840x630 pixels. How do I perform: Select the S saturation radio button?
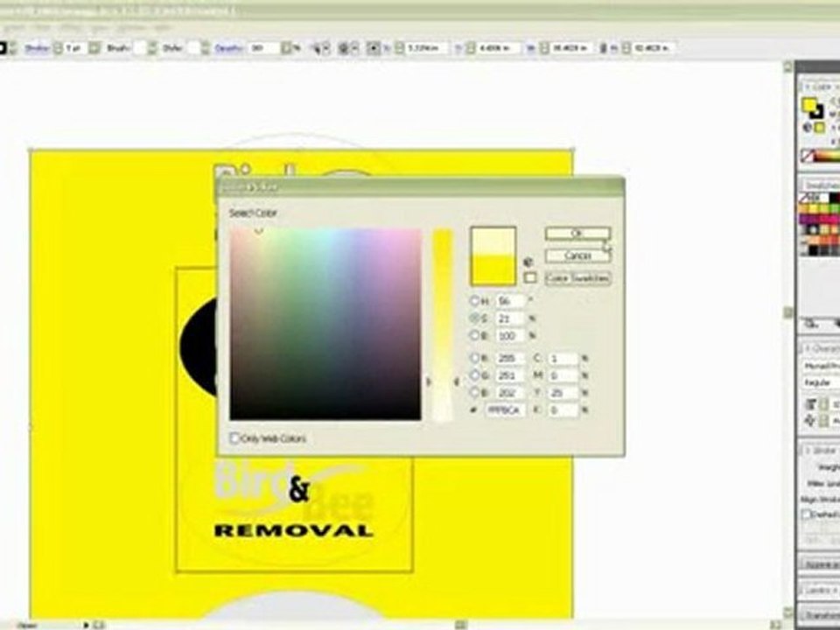point(474,318)
